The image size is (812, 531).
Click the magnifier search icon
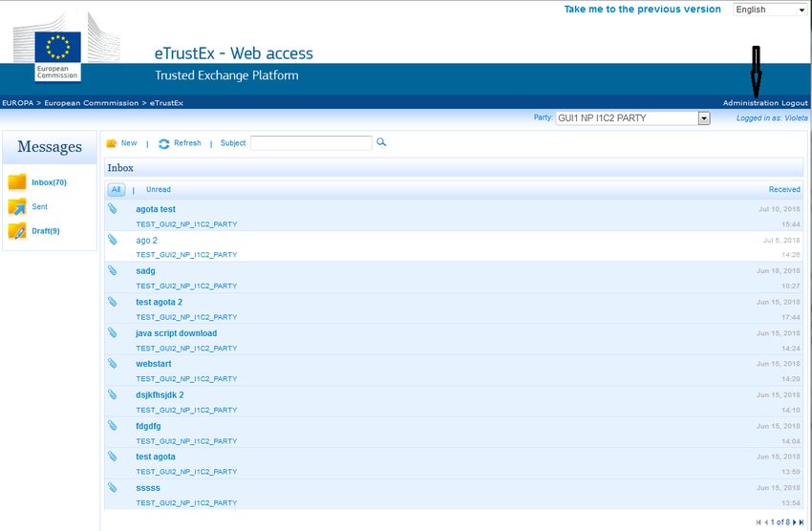coord(381,142)
